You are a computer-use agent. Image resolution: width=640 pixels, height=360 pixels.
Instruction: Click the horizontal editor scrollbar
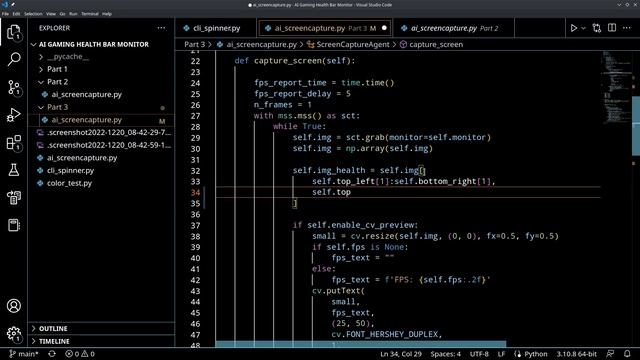360,344
